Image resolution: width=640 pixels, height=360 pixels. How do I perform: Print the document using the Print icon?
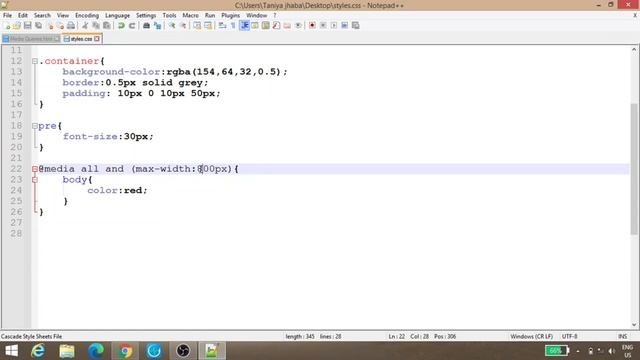(x=71, y=26)
